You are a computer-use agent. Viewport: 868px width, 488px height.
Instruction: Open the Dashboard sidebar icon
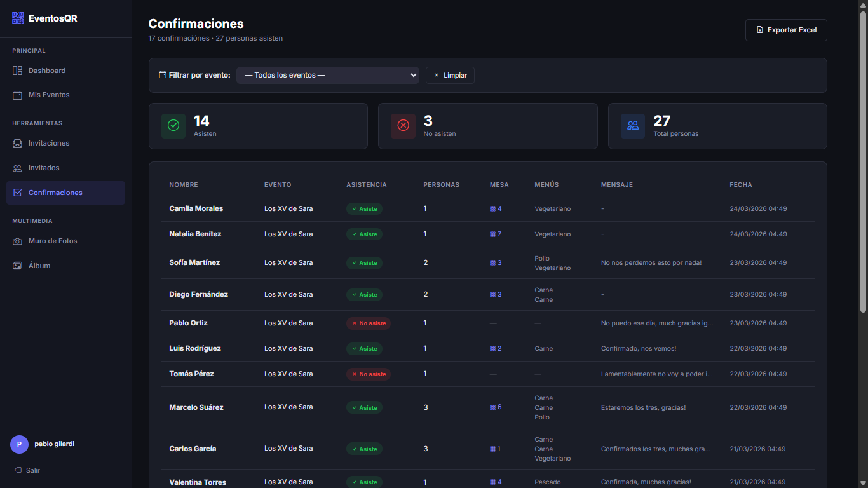18,71
